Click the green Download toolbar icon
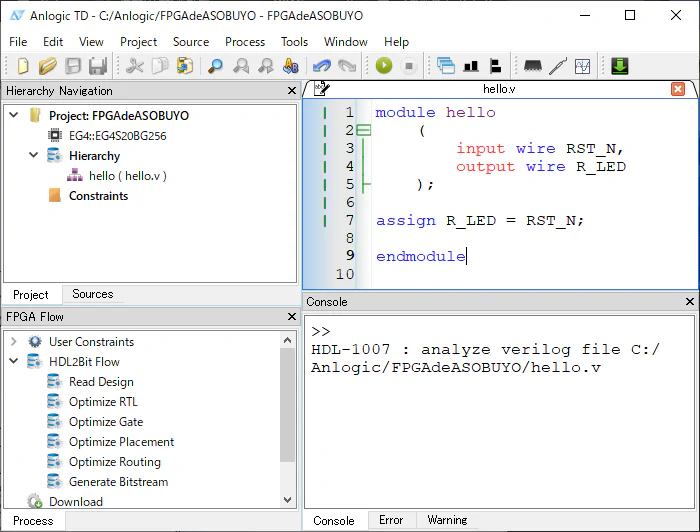The width and height of the screenshot is (700, 532). click(620, 67)
